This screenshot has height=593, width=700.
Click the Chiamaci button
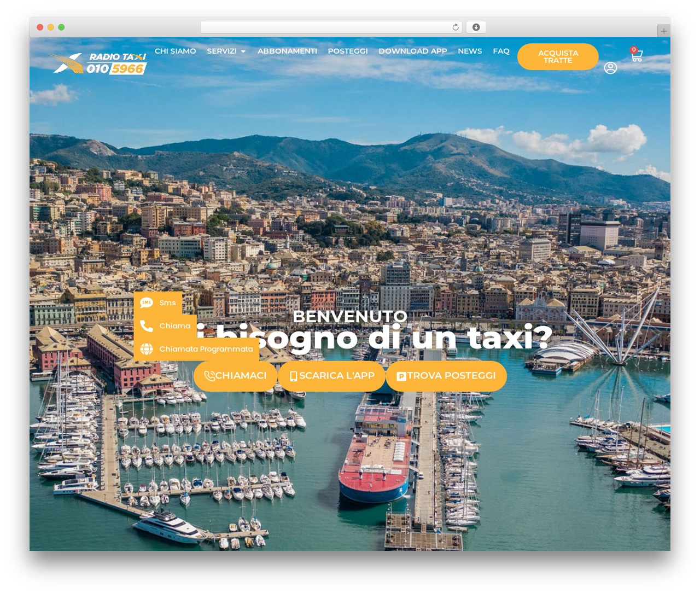[235, 376]
